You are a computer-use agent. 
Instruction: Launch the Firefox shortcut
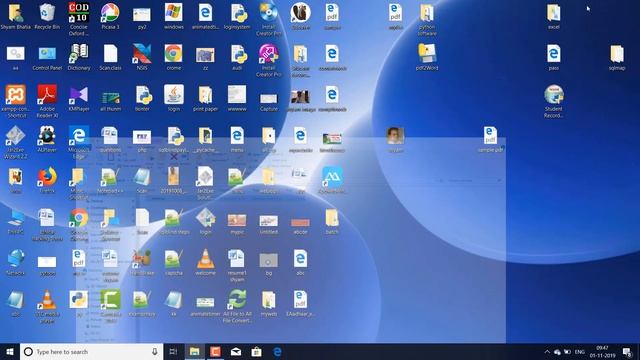coord(47,180)
